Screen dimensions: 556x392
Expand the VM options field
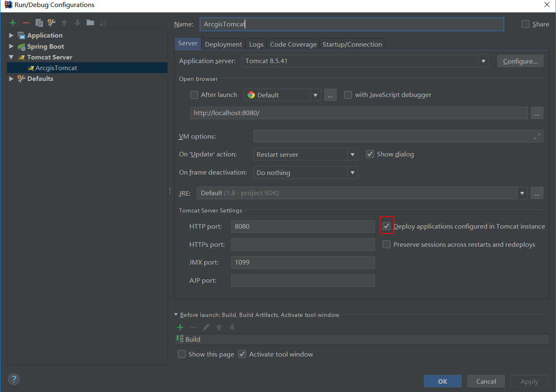pyautogui.click(x=537, y=137)
